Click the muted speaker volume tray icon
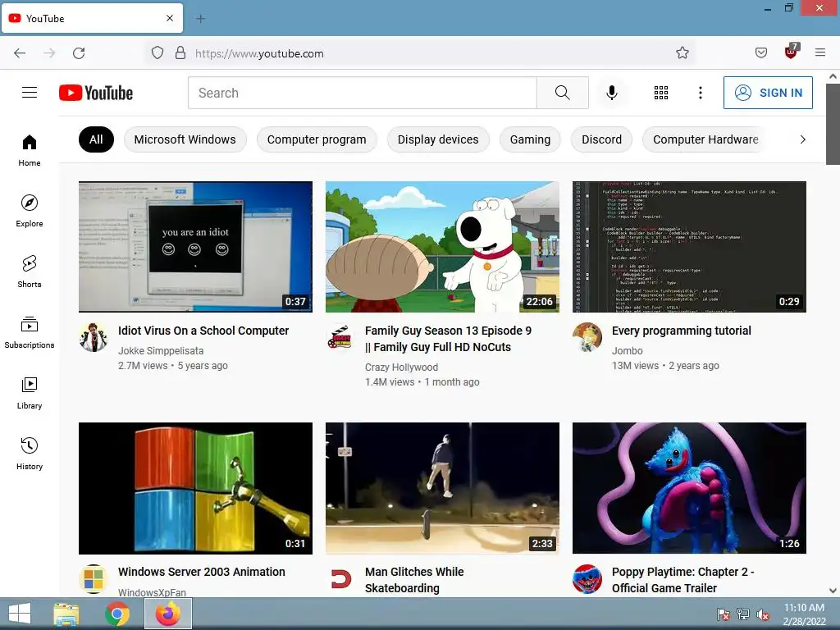The height and width of the screenshot is (630, 840). [762, 614]
